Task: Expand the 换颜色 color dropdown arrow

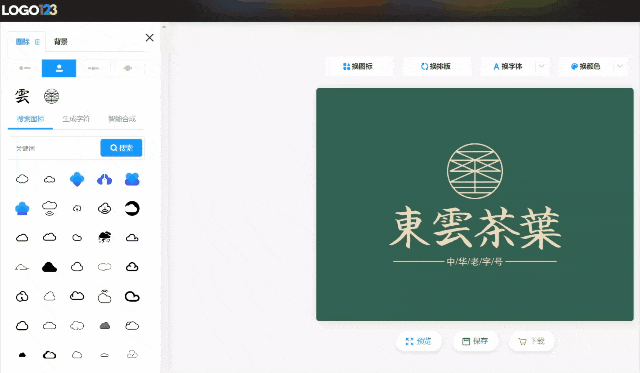Action: pyautogui.click(x=620, y=66)
